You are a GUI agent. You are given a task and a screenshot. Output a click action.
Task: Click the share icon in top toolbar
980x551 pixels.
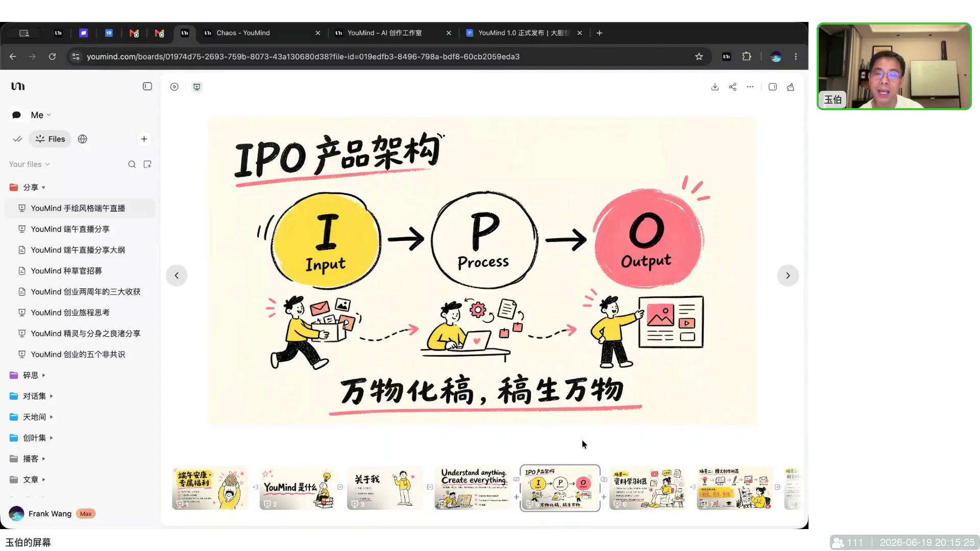pyautogui.click(x=732, y=87)
